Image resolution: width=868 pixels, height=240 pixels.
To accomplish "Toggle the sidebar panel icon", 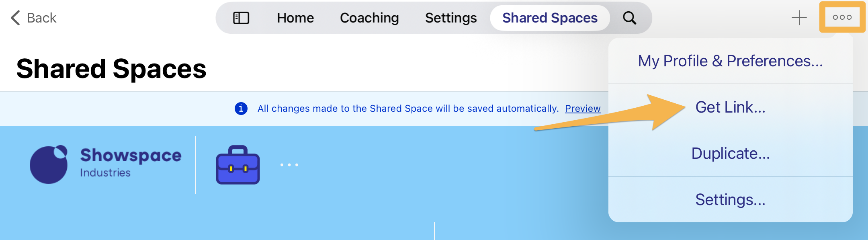I will (x=241, y=18).
